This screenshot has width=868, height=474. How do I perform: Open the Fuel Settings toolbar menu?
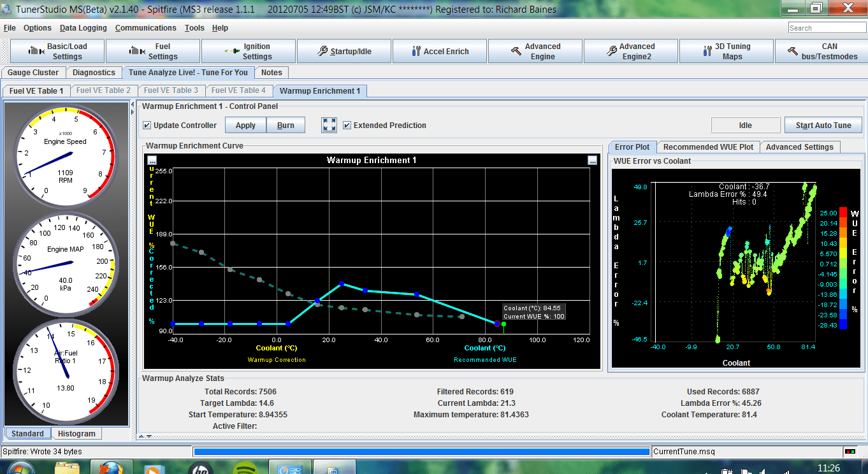pyautogui.click(x=153, y=52)
